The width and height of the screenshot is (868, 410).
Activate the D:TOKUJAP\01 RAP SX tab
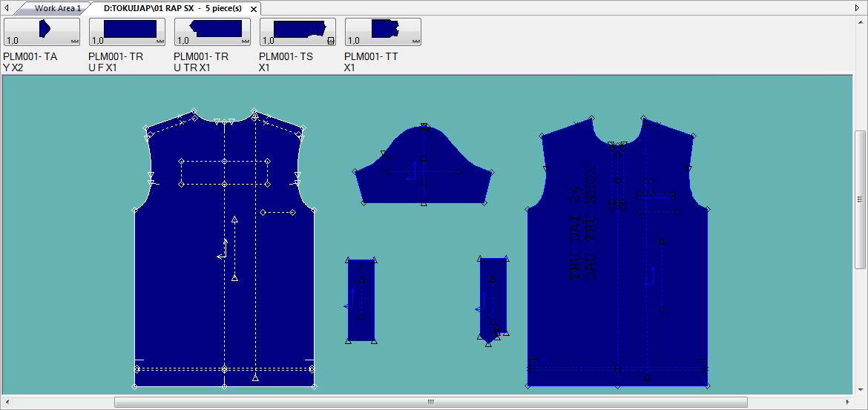(x=172, y=8)
